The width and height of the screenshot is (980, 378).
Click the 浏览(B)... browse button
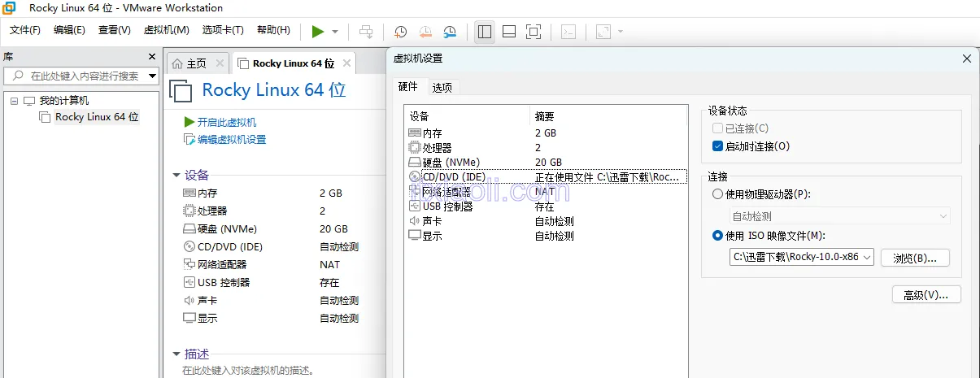(x=915, y=258)
